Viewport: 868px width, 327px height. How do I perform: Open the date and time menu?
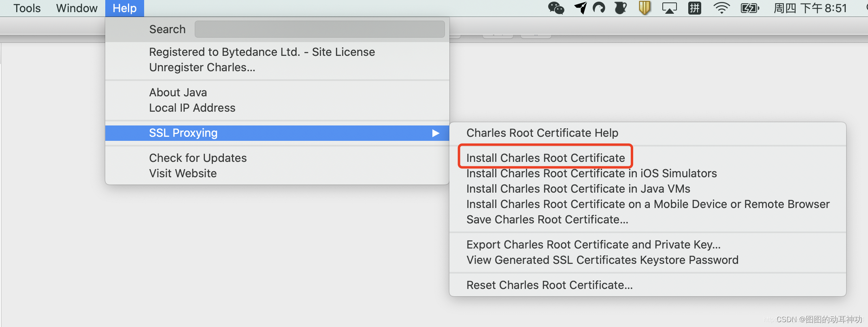(810, 8)
